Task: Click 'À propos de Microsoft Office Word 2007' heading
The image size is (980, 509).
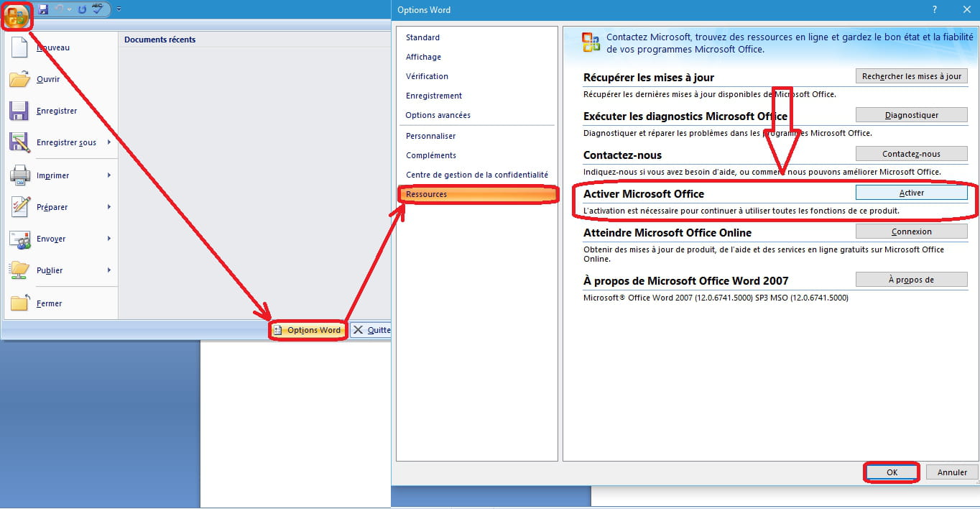Action: [x=686, y=281]
